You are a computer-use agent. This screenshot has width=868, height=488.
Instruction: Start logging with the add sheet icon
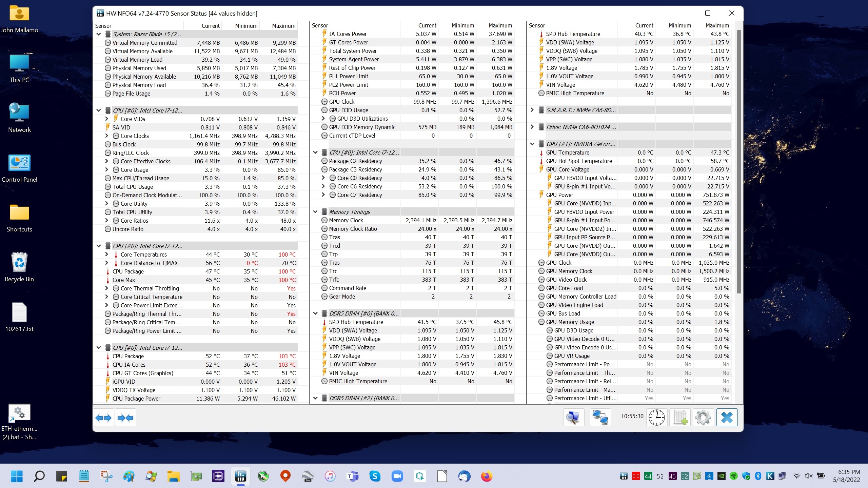click(680, 418)
